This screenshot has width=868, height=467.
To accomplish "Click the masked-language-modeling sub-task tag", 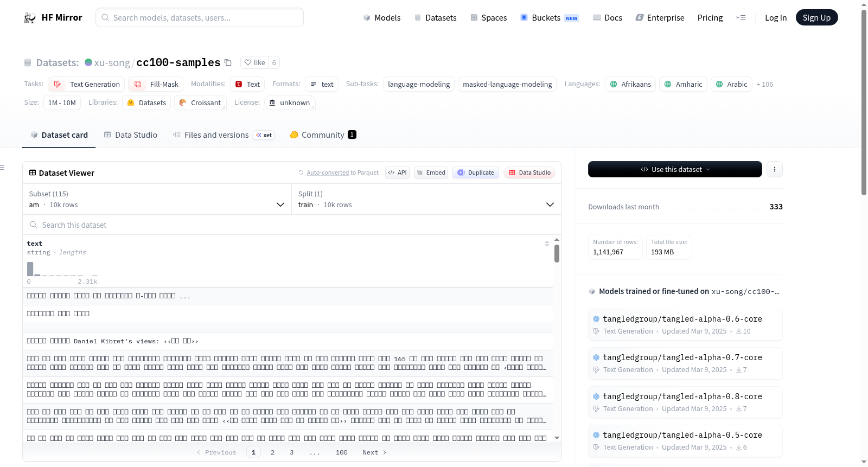I will tap(507, 85).
